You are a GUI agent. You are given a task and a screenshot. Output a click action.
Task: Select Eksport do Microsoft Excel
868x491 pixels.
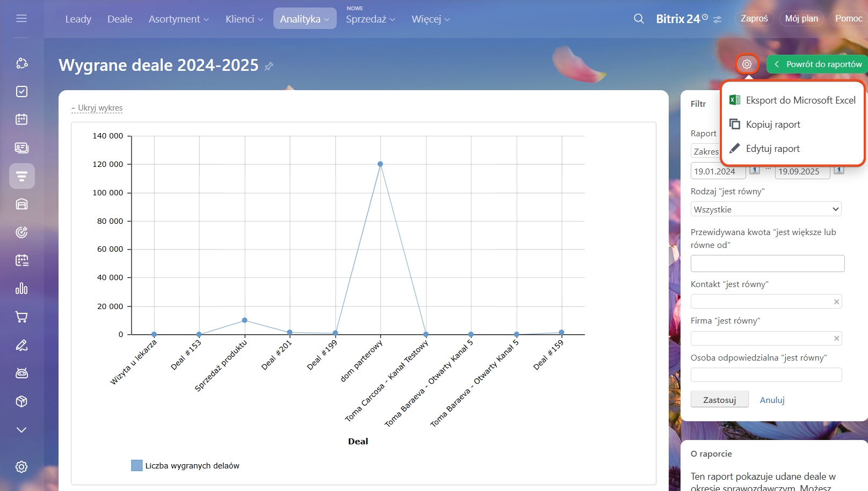[x=800, y=100]
